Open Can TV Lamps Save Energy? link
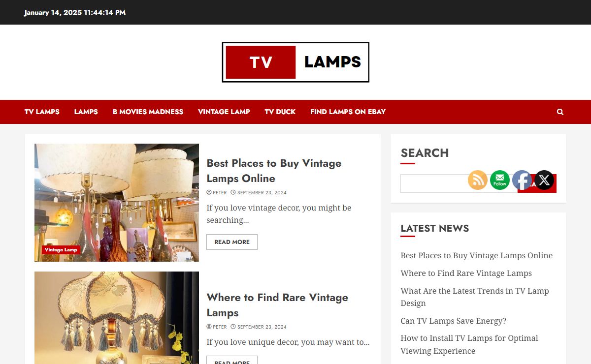This screenshot has width=591, height=364. [x=453, y=321]
